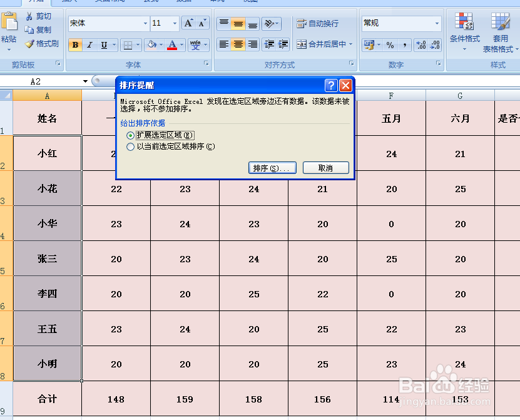Open the 剪贴板 clipboard dialog launcher

click(58, 63)
